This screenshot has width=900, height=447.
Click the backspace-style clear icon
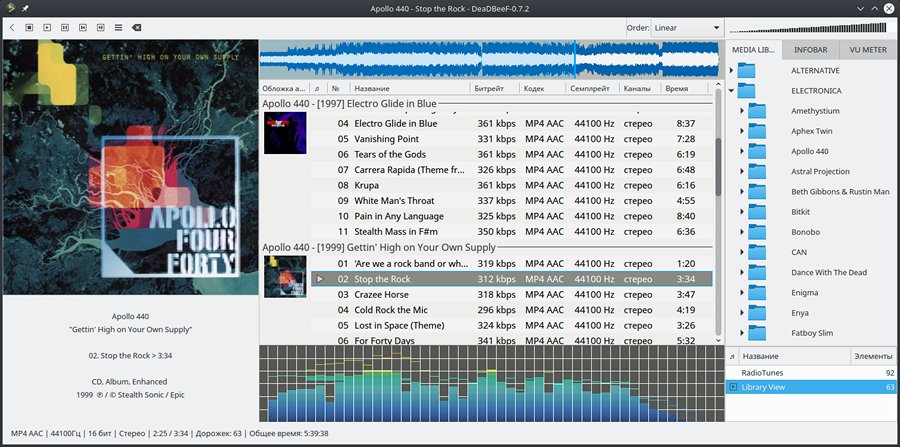tap(136, 28)
